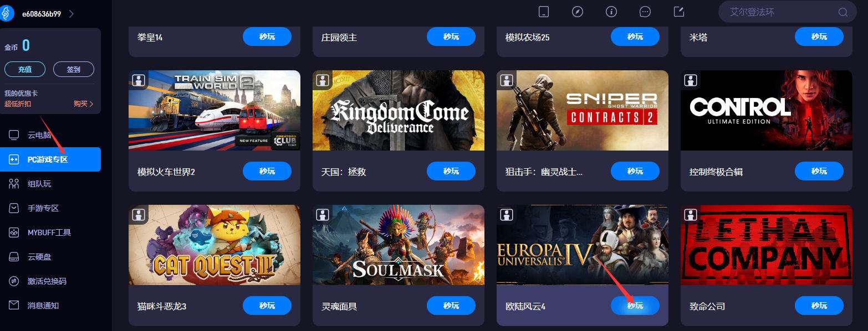Click the 充值 recharge button
This screenshot has height=331, width=868.
pyautogui.click(x=25, y=70)
